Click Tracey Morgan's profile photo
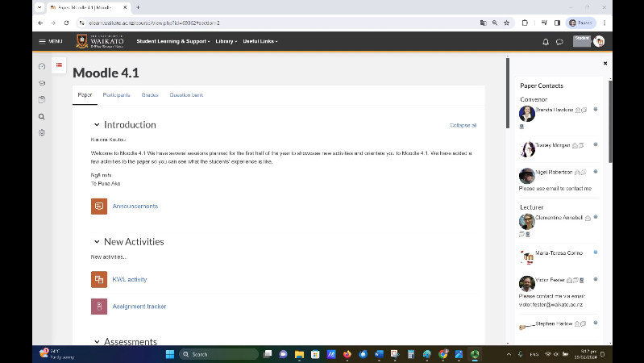 click(526, 149)
